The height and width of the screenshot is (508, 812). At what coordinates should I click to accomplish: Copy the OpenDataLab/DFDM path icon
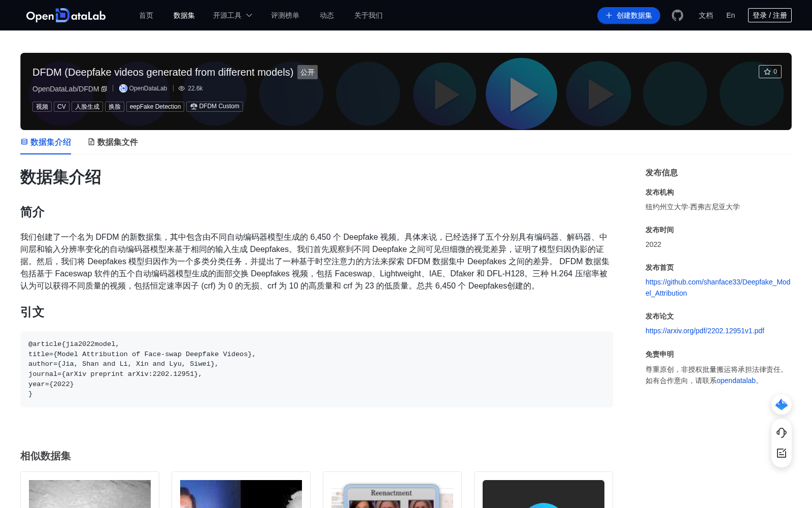pyautogui.click(x=104, y=89)
